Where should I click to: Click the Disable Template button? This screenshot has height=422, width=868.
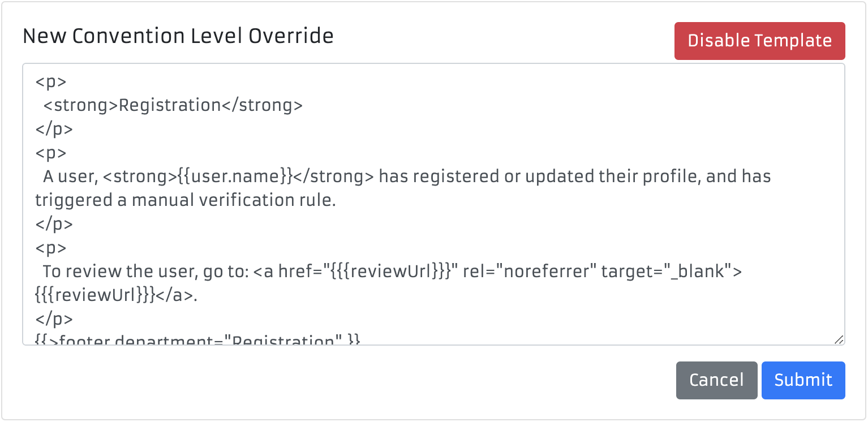(x=759, y=41)
